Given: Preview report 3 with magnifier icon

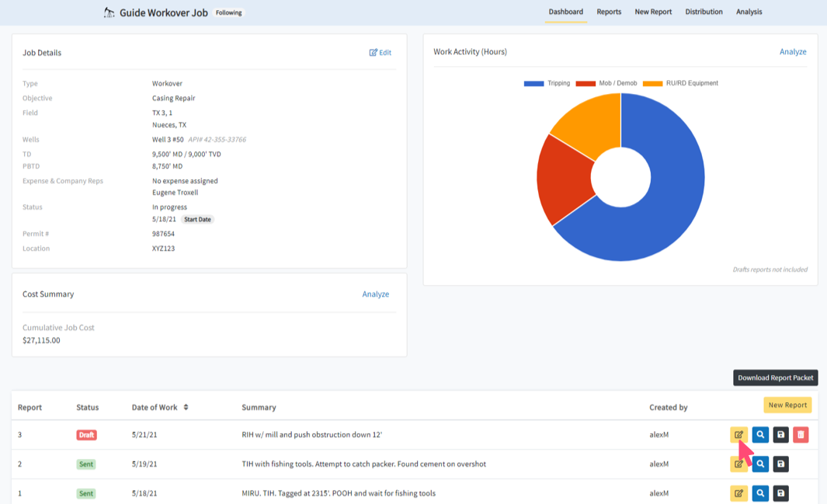Looking at the screenshot, I should (760, 435).
